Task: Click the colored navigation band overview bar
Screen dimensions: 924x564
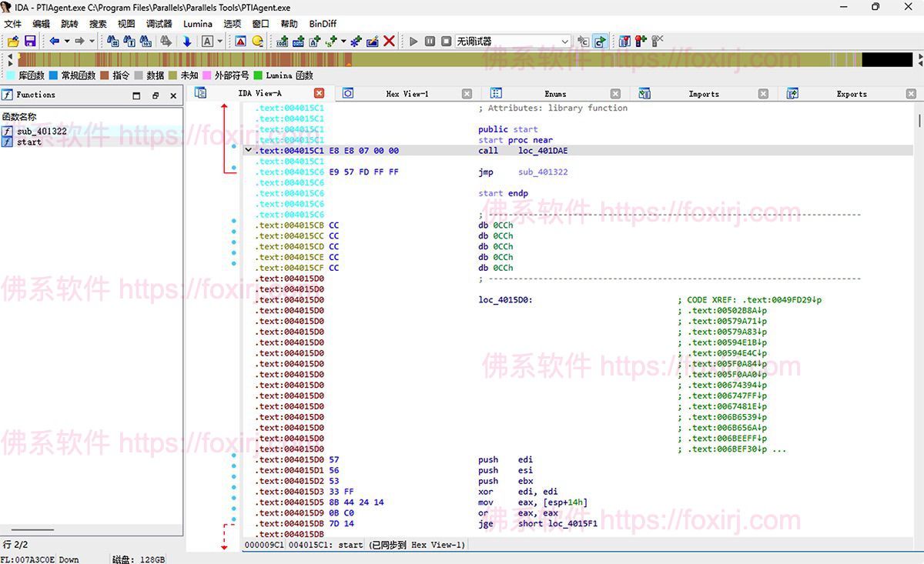Action: click(462, 58)
